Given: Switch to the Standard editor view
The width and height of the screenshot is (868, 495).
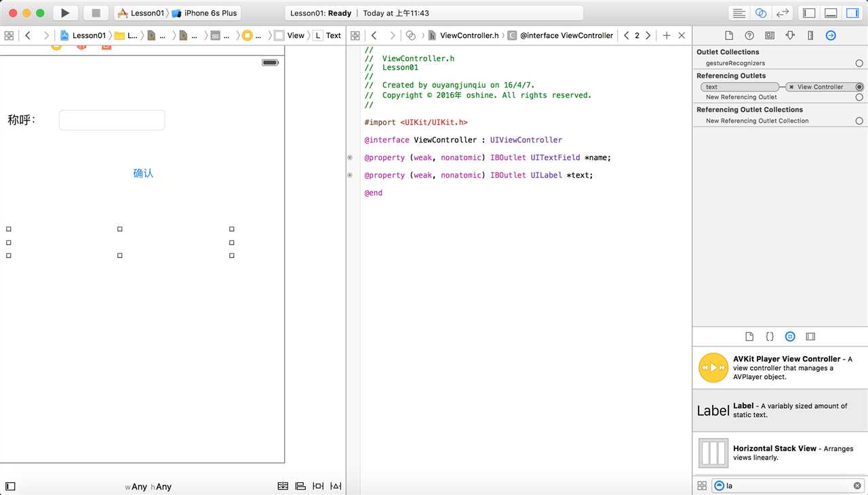Looking at the screenshot, I should pos(739,13).
